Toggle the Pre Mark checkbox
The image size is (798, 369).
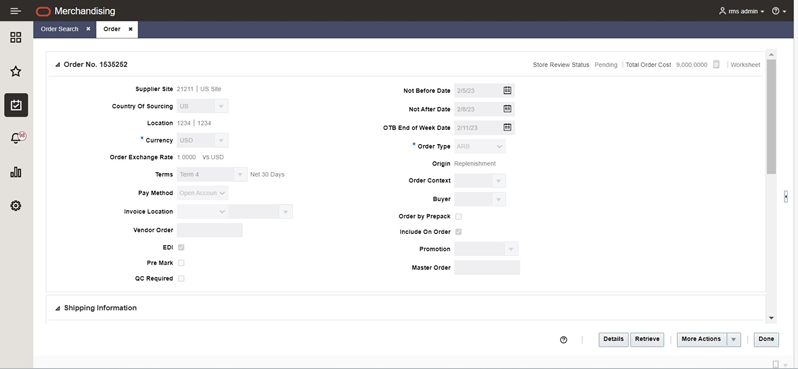click(x=181, y=263)
